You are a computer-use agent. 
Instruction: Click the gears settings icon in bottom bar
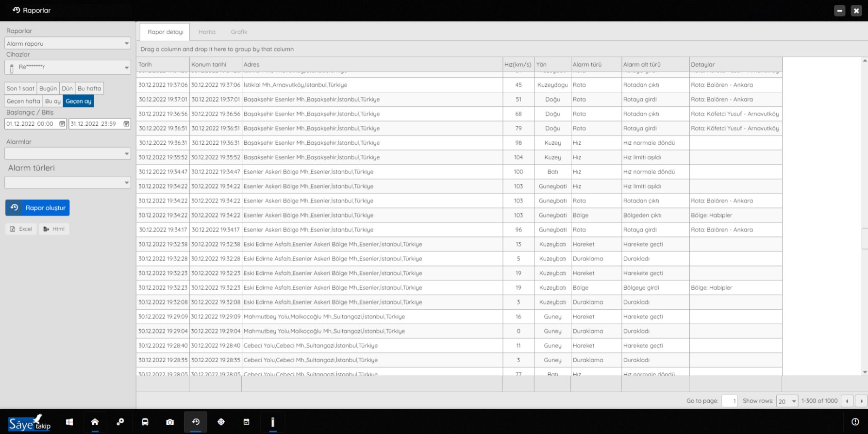120,422
